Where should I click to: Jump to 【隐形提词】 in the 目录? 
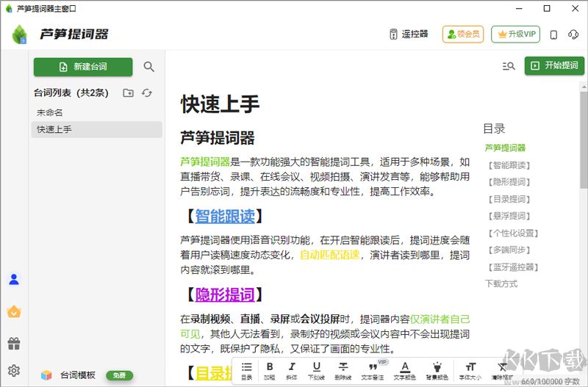point(509,182)
